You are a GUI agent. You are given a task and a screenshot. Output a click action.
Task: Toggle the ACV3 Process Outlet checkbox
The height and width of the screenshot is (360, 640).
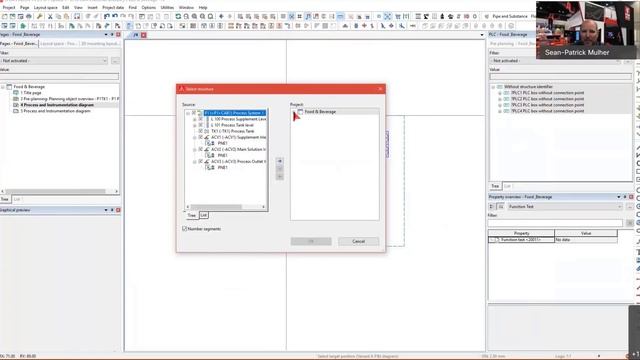200,162
